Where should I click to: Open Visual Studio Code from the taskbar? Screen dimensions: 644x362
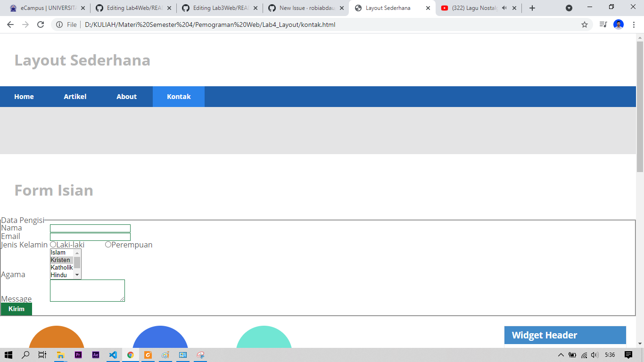click(x=113, y=355)
